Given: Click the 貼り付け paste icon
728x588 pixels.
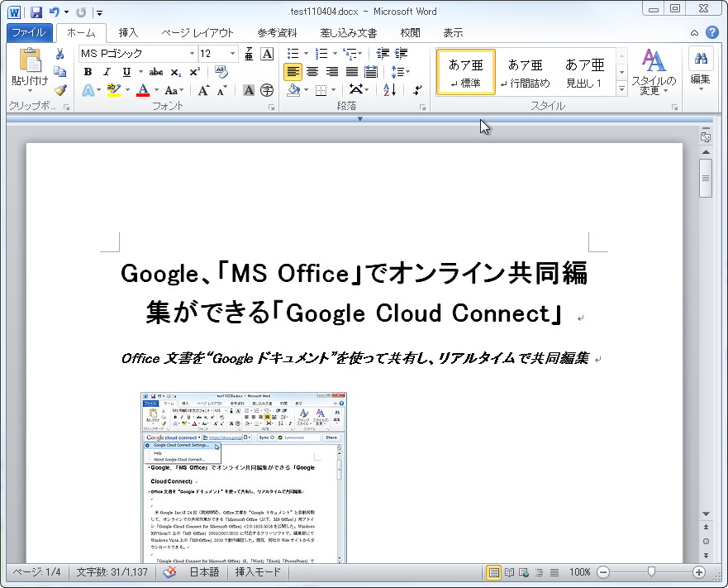Looking at the screenshot, I should [31, 60].
